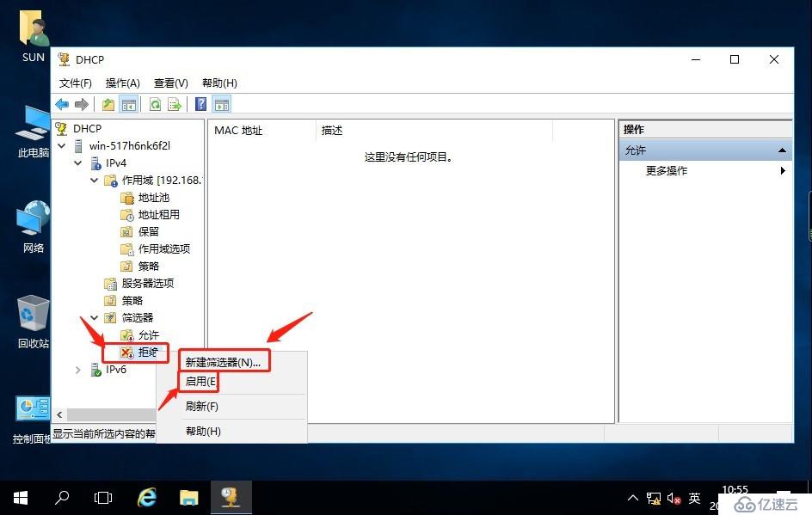Image resolution: width=812 pixels, height=515 pixels.
Task: Expand 更多操作 submenu arrow
Action: [x=783, y=170]
